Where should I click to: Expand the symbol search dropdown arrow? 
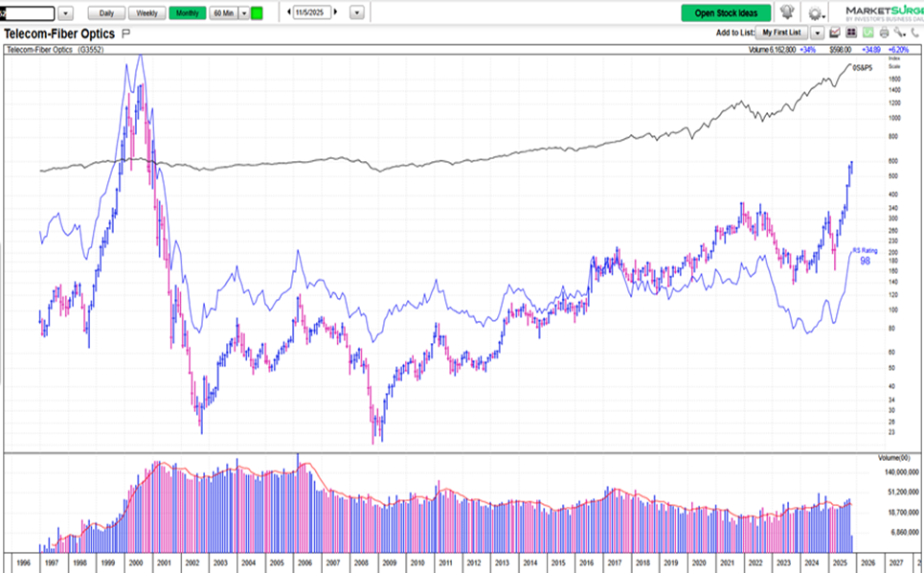pyautogui.click(x=65, y=13)
